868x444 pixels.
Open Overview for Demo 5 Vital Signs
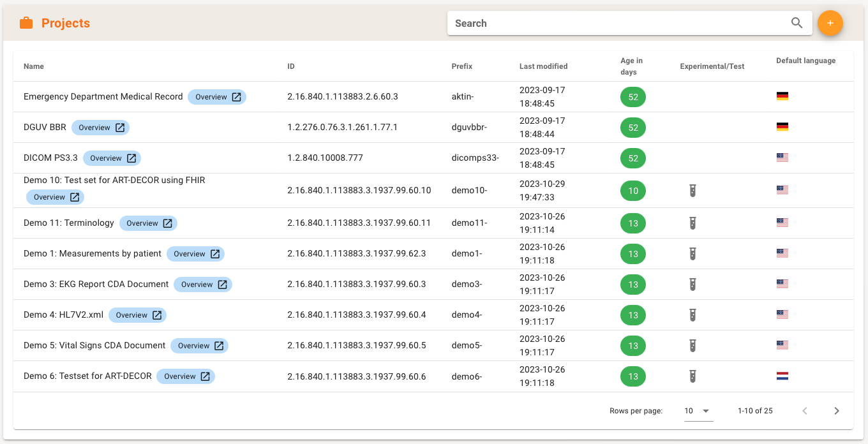click(199, 346)
